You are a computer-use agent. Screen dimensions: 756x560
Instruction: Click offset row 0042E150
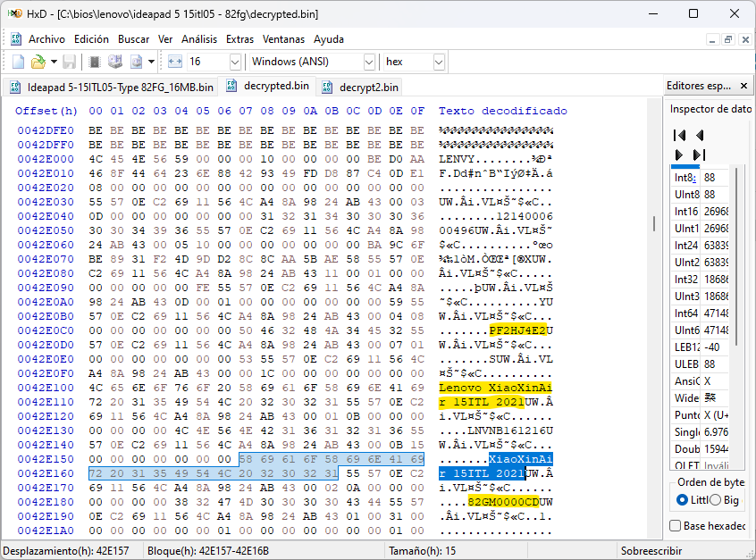[x=46, y=459]
